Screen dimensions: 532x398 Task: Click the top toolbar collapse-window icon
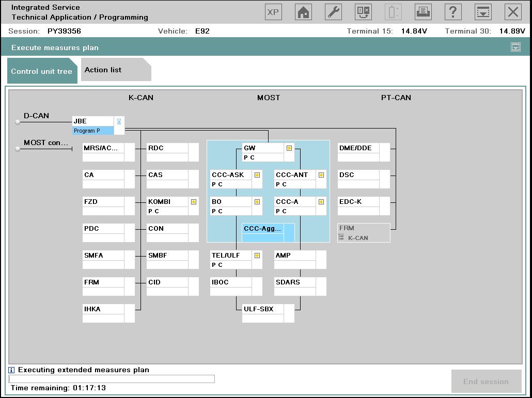coord(483,12)
